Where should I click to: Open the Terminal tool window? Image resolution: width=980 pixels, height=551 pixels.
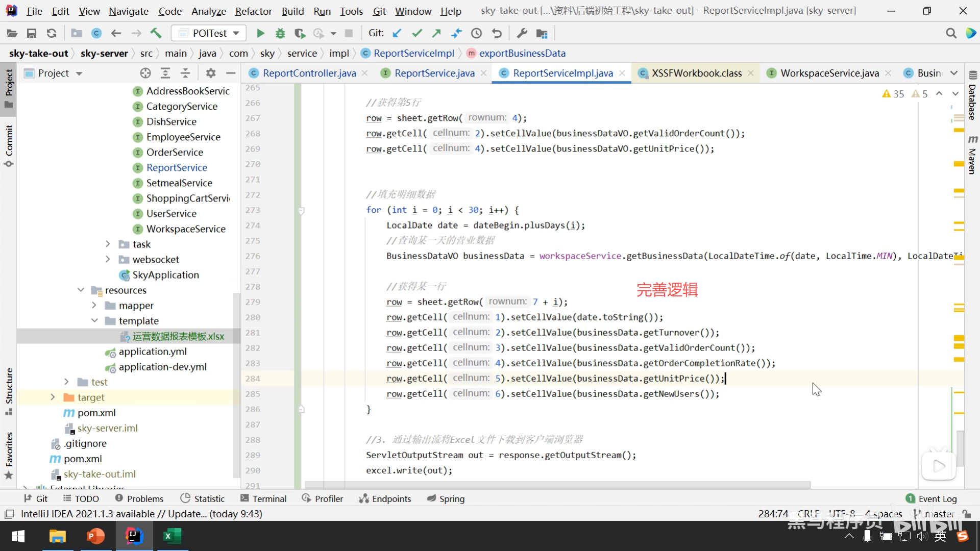tap(263, 498)
